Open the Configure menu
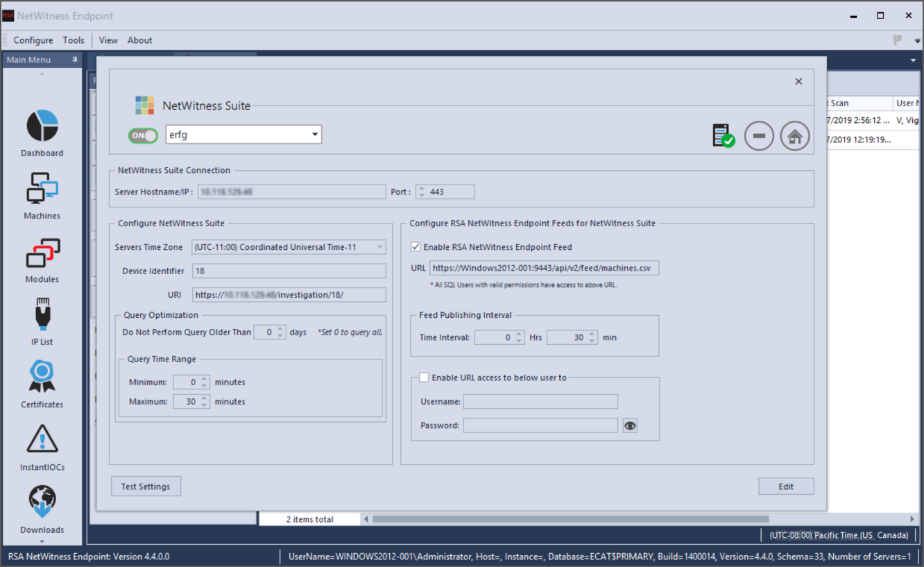The image size is (924, 567). (33, 40)
